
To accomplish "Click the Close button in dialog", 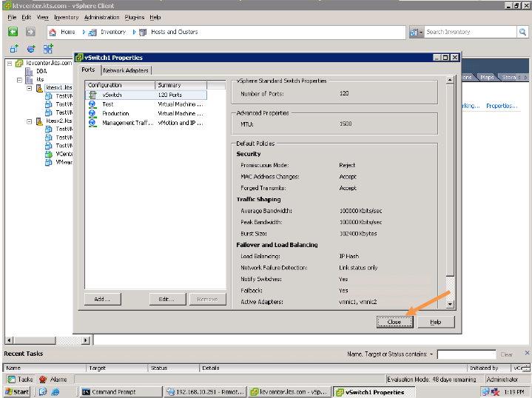I will 394,322.
